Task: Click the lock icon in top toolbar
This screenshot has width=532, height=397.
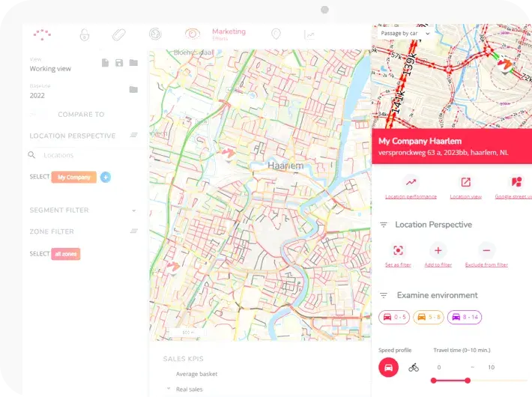Action: tap(85, 34)
